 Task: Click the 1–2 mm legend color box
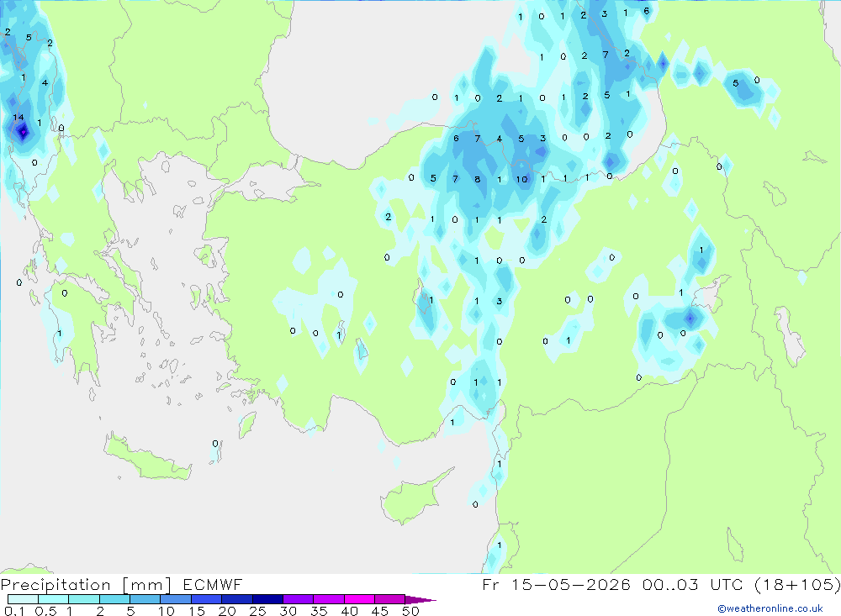pyautogui.click(x=83, y=599)
